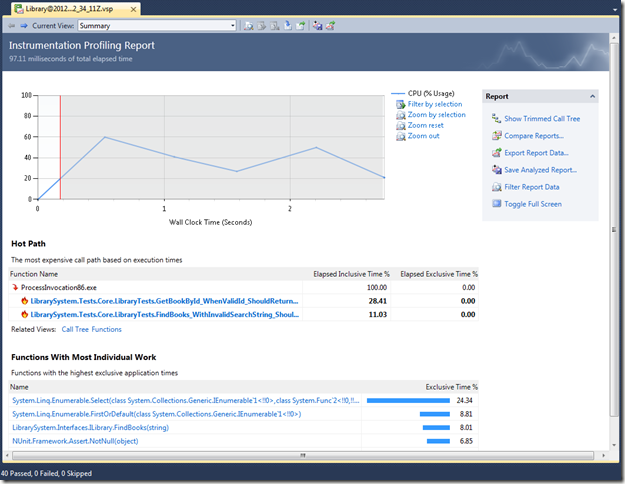Screen dimensions: 625x484
Task: Click the Elapsed Inclusive Time % column header
Action: [x=351, y=274]
